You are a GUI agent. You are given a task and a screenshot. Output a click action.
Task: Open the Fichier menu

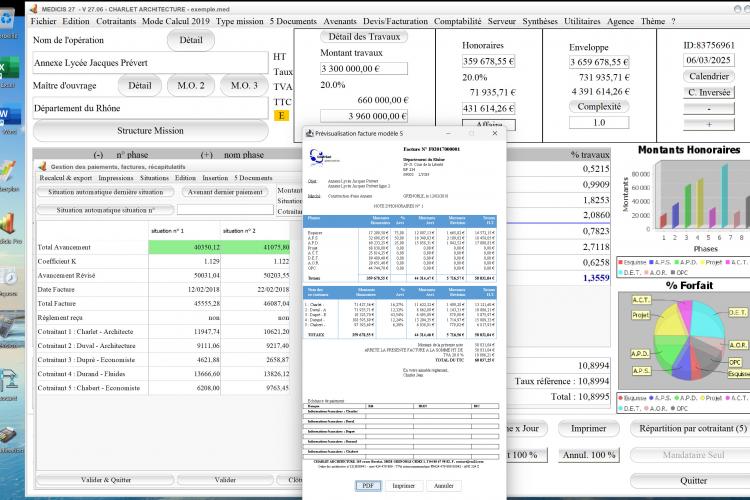point(44,21)
